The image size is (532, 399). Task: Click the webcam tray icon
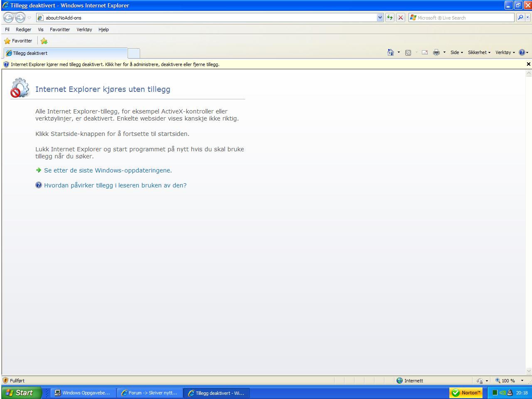pos(510,393)
